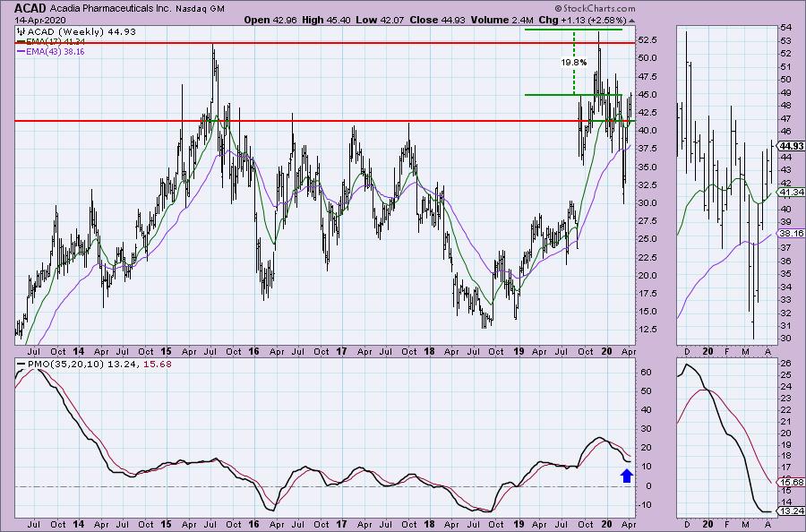Image resolution: width=806 pixels, height=532 pixels.
Task: Click the boxed 15.68 PMO axis label
Action: (791, 482)
